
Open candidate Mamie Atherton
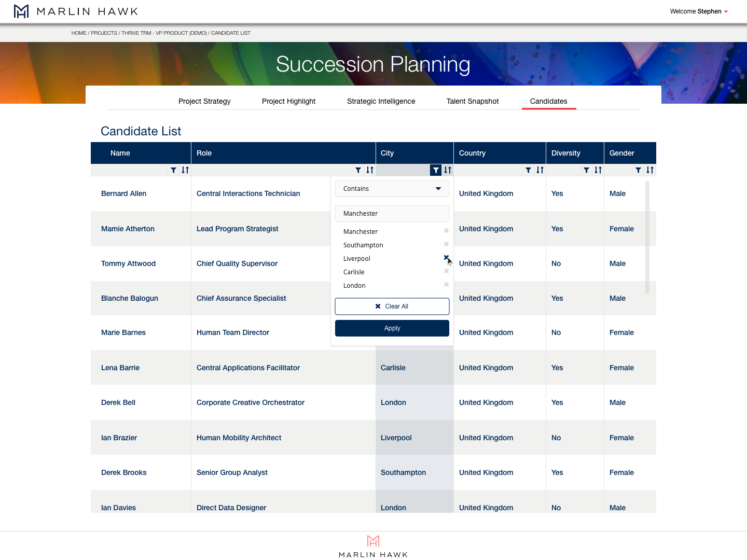coord(128,229)
